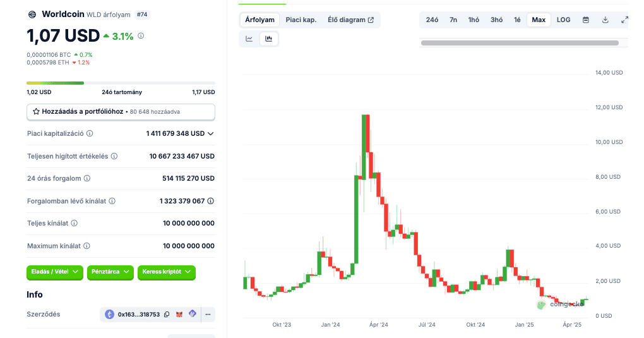The image size is (644, 338).
Task: Show info for Teljes kínálat
Action: pos(75,223)
